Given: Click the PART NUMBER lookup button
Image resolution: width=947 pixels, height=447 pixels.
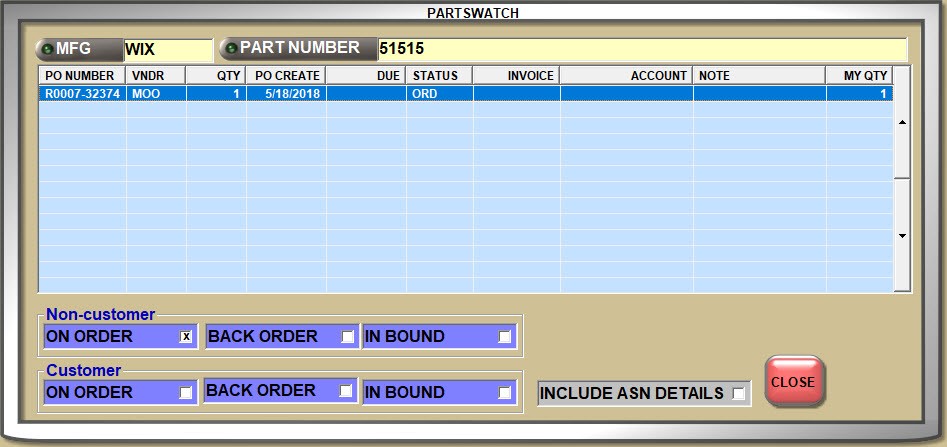Looking at the screenshot, I should point(296,49).
